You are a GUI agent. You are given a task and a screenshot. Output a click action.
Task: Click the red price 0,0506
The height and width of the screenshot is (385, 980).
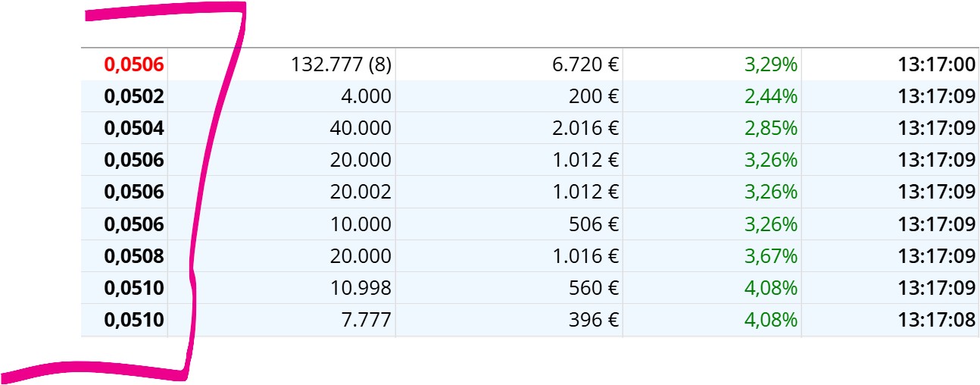[134, 65]
